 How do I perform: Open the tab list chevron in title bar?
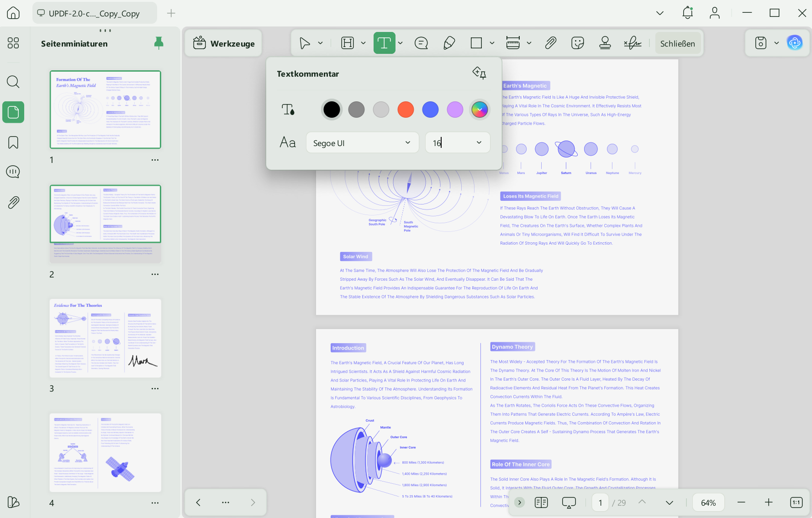click(660, 13)
